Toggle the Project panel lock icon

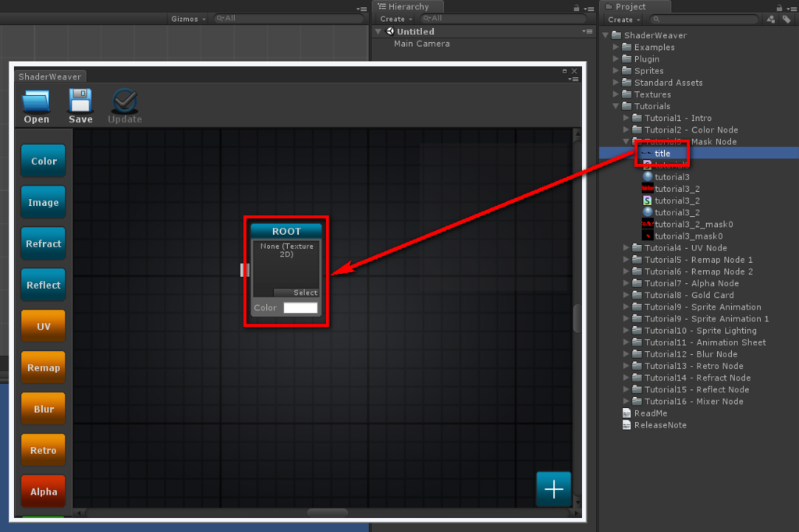[x=779, y=8]
